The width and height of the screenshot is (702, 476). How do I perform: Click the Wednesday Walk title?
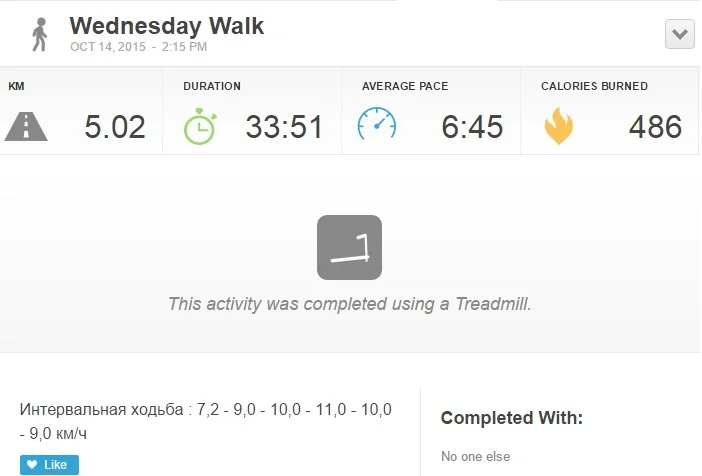(167, 25)
